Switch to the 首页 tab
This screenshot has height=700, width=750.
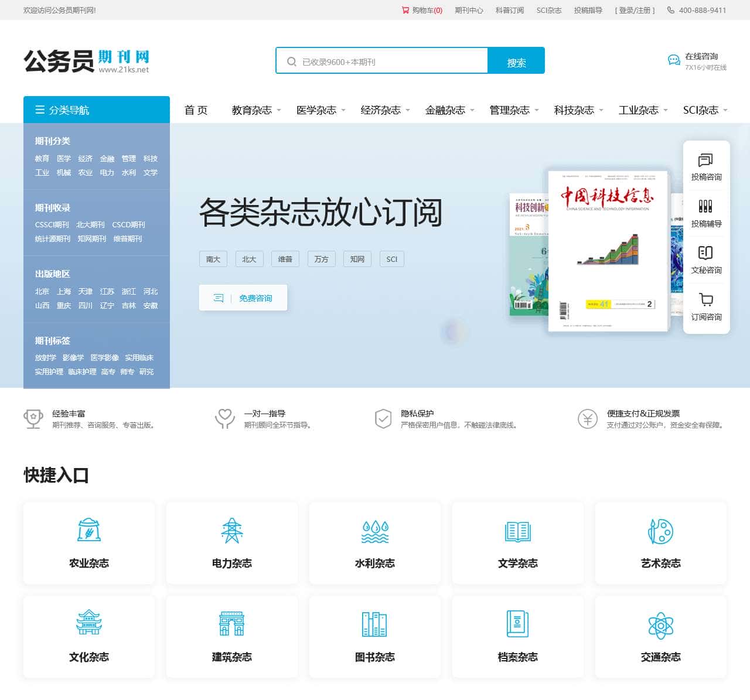[x=196, y=110]
